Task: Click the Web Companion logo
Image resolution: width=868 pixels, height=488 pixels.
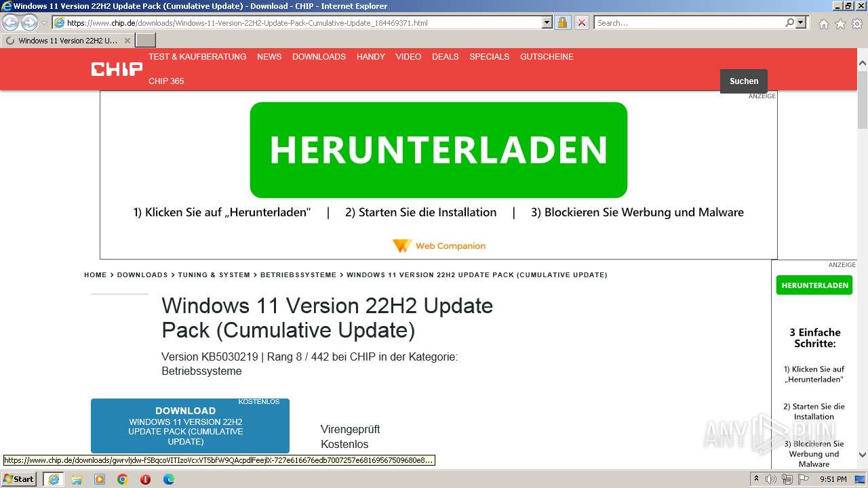Action: [439, 245]
